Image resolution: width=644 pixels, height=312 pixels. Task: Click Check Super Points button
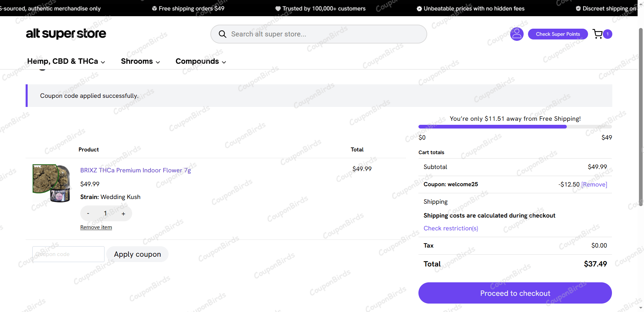tap(558, 34)
